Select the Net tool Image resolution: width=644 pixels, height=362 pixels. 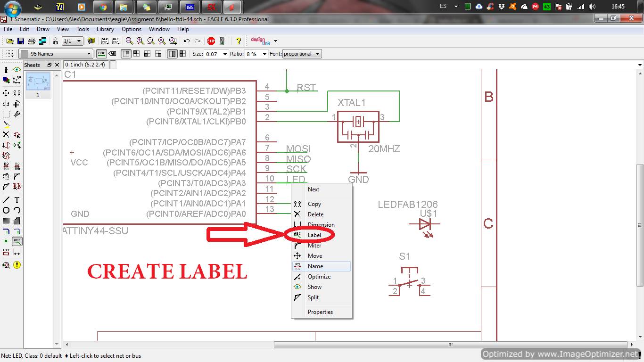[17, 231]
